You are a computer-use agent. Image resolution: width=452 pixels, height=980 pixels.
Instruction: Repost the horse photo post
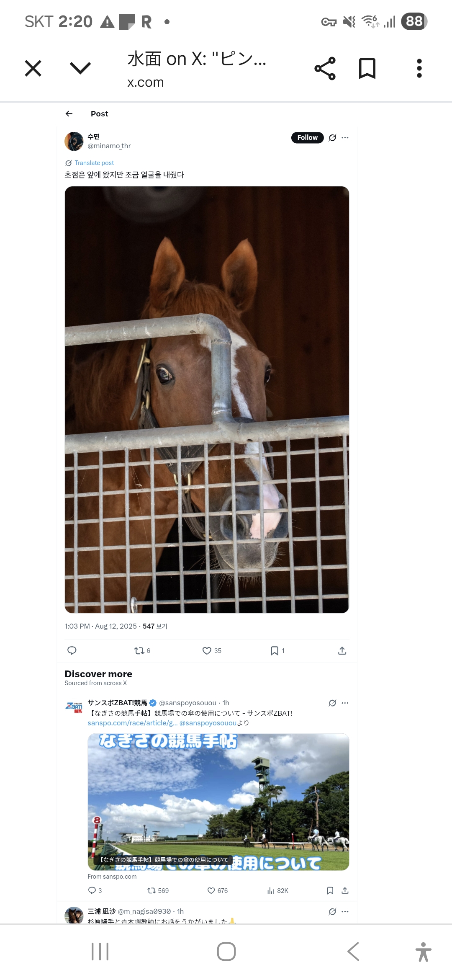coord(142,650)
